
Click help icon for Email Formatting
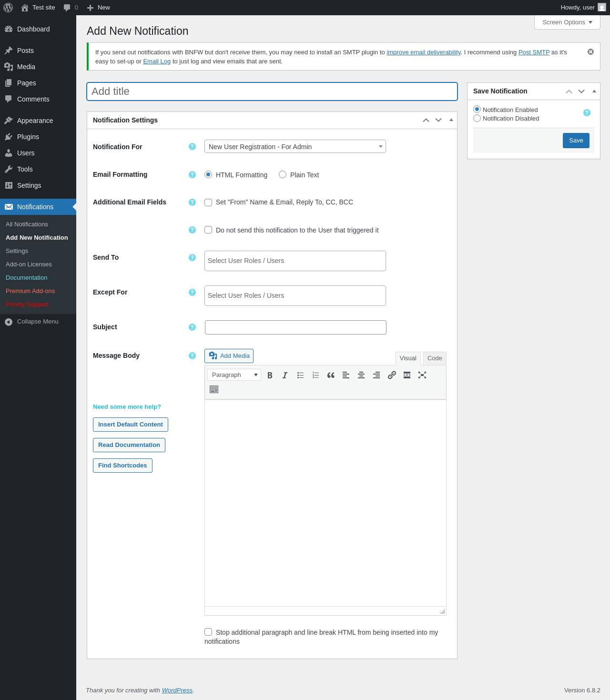[192, 175]
